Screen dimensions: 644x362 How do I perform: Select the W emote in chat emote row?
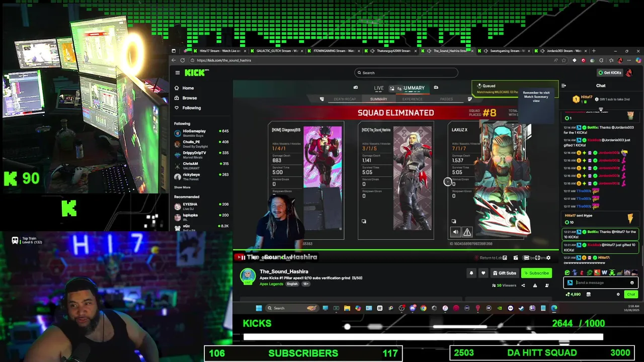point(604,273)
